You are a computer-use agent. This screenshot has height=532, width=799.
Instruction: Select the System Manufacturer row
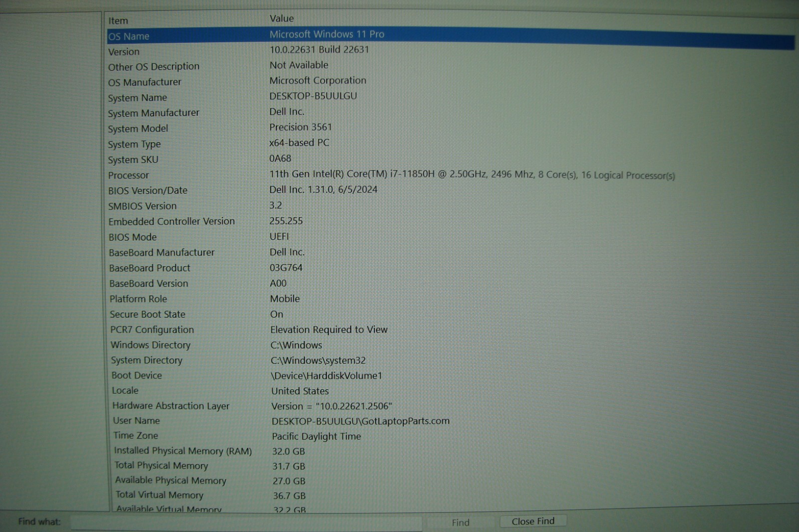pyautogui.click(x=153, y=113)
